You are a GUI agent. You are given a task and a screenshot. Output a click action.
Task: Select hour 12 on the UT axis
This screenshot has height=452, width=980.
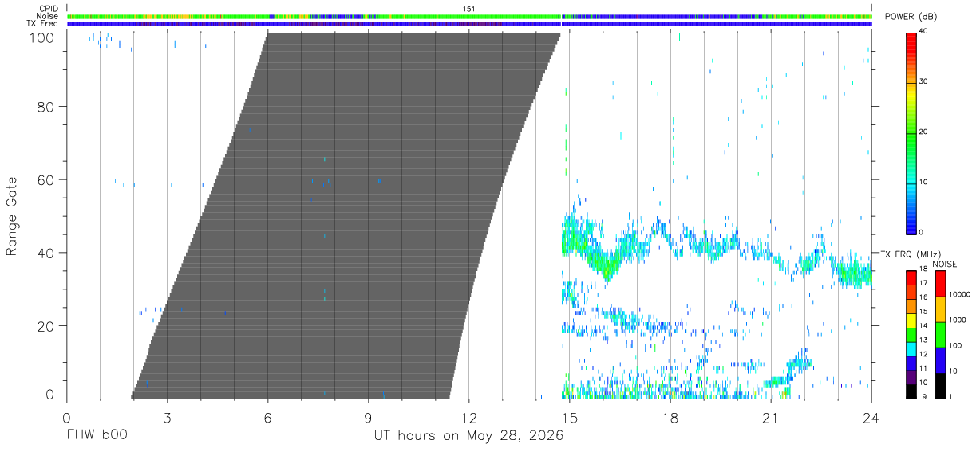coord(469,418)
